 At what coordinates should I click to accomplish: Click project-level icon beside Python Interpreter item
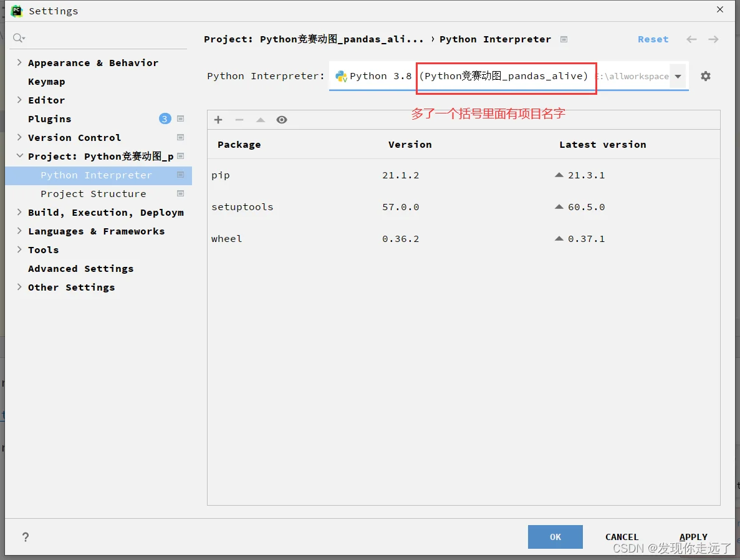(x=180, y=175)
